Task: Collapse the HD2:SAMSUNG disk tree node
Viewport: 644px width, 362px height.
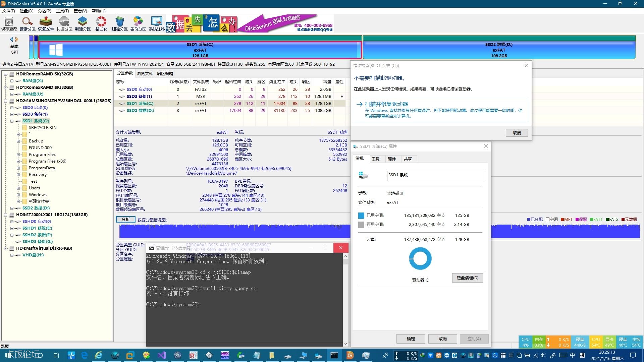Action: (6, 101)
